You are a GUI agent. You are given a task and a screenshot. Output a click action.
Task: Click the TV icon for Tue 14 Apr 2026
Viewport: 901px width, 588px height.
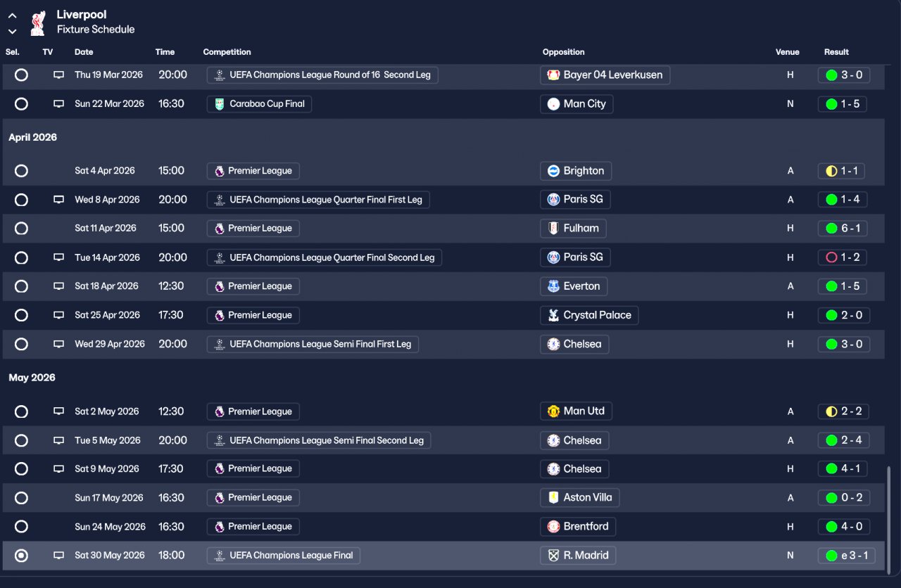tap(59, 257)
